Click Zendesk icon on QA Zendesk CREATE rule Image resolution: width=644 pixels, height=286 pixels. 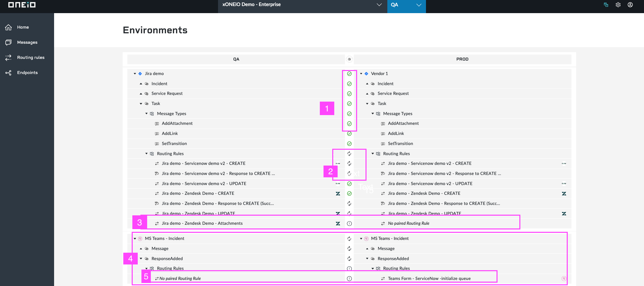click(x=338, y=193)
